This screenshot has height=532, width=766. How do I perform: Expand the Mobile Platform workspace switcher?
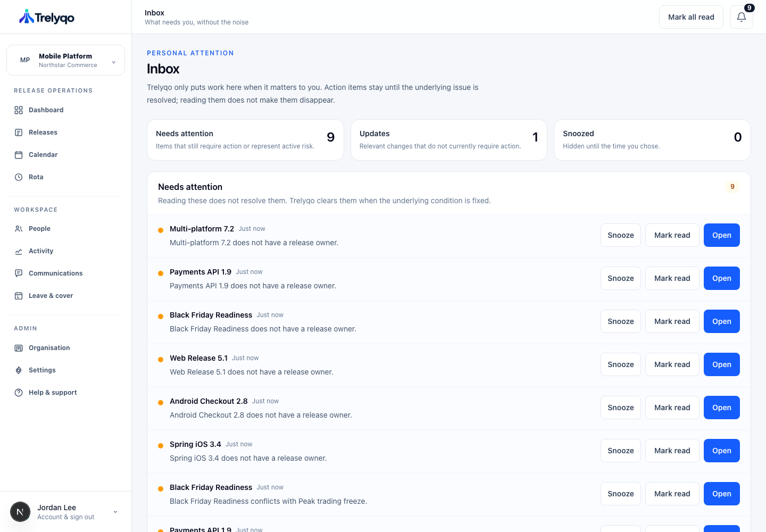pyautogui.click(x=65, y=60)
